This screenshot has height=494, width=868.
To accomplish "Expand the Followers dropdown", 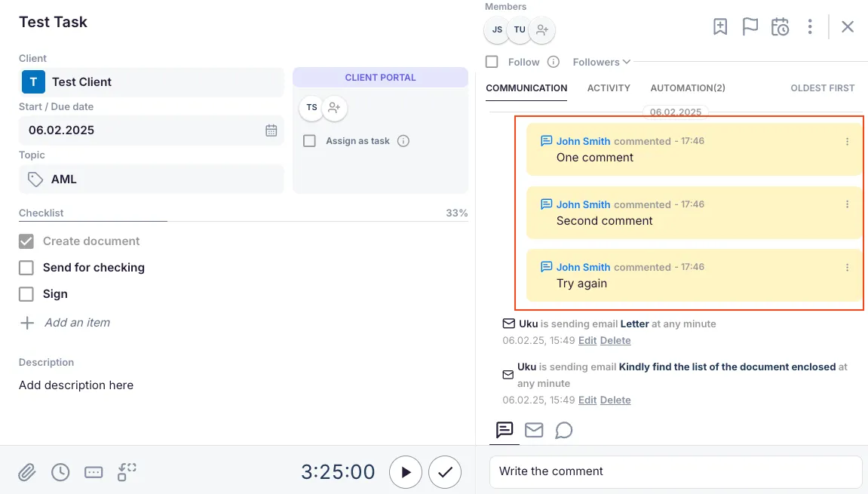I will pyautogui.click(x=601, y=62).
